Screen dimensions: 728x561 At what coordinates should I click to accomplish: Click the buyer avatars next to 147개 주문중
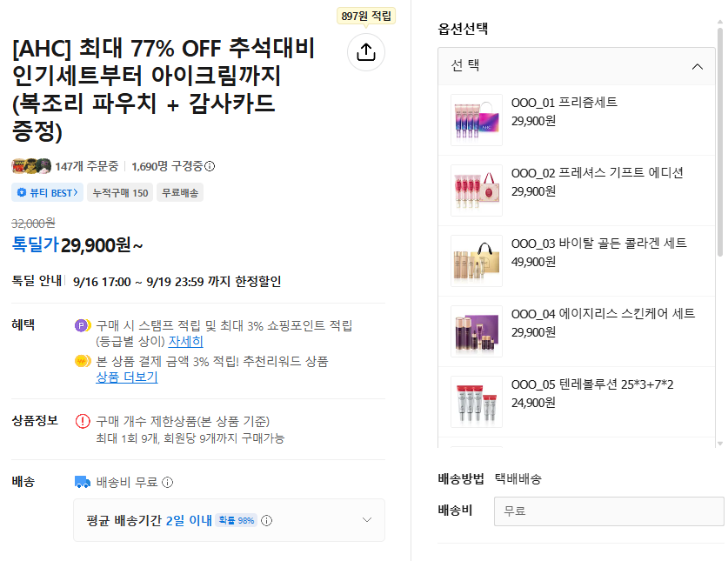(31, 166)
